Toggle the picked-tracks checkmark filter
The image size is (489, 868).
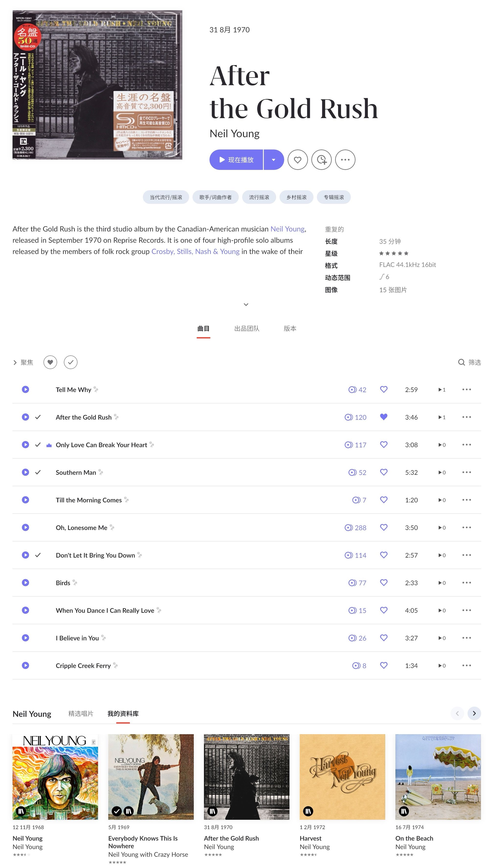coord(71,362)
